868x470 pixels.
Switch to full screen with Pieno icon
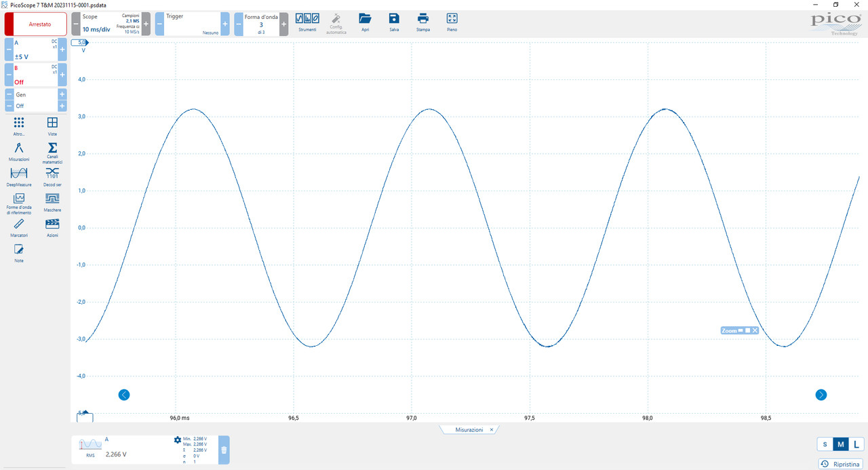pos(452,22)
